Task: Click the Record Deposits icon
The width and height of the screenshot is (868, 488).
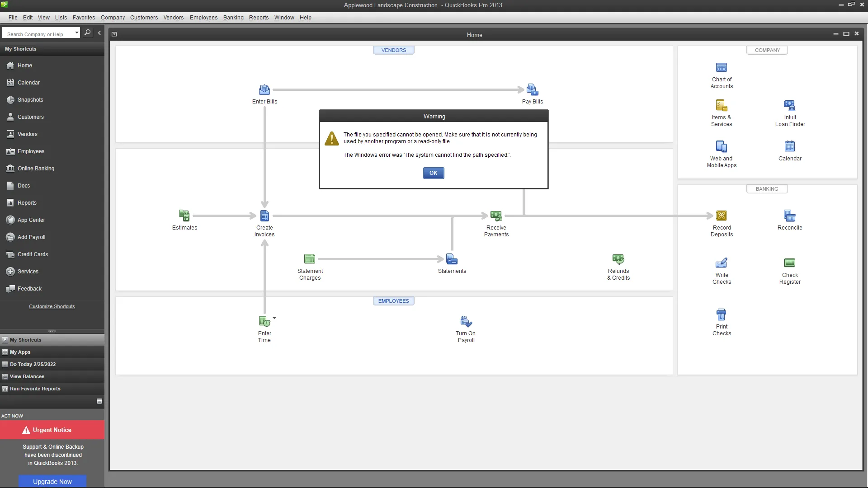Action: pyautogui.click(x=722, y=216)
